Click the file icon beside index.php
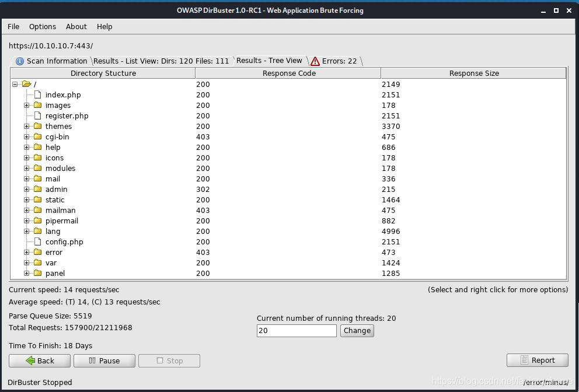The height and width of the screenshot is (392, 579). [37, 94]
